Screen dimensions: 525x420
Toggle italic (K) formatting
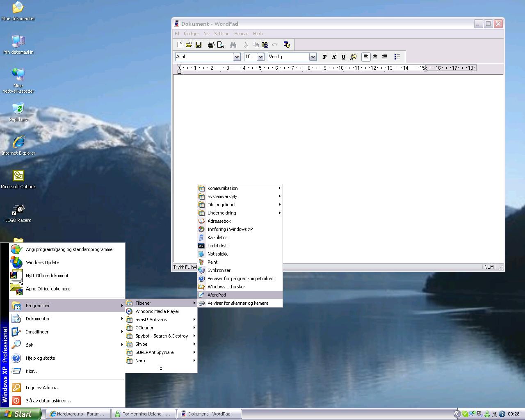pyautogui.click(x=334, y=57)
